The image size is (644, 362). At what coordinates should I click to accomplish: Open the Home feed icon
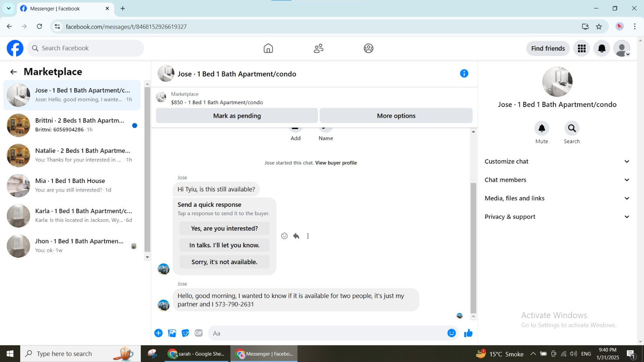pyautogui.click(x=268, y=48)
